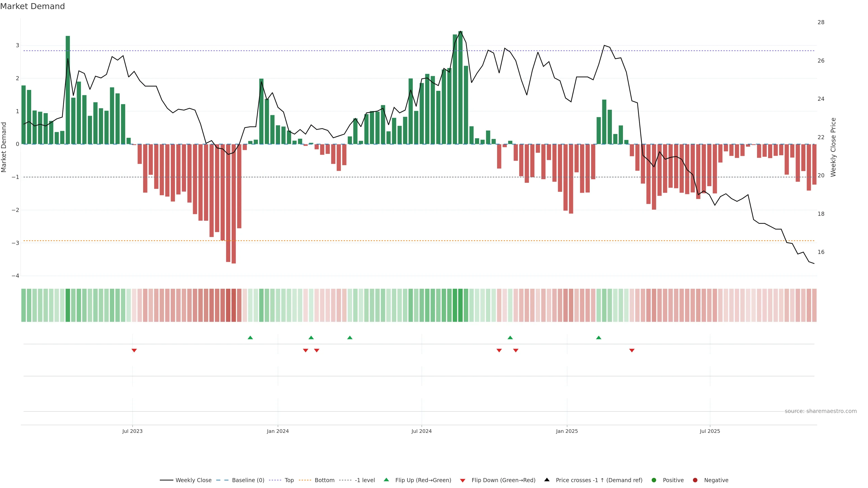Click the dark red Negative circle legend icon
This screenshot has height=488, width=868.
click(x=695, y=480)
